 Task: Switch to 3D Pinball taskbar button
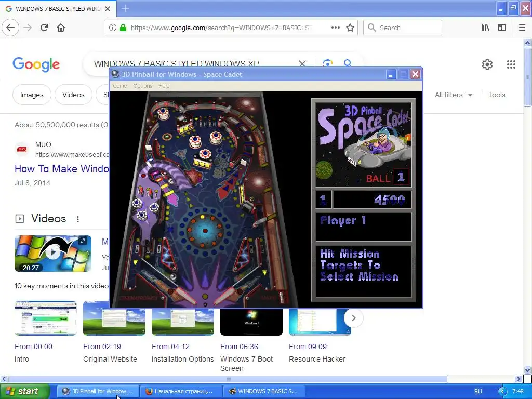(98, 391)
